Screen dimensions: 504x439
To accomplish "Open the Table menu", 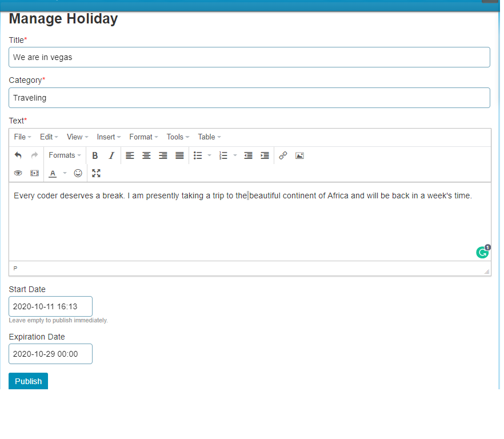I will (x=209, y=137).
